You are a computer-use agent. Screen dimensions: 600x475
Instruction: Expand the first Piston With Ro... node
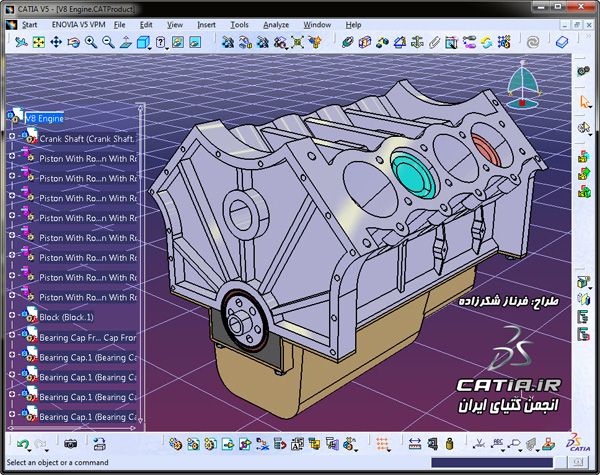coord(12,156)
